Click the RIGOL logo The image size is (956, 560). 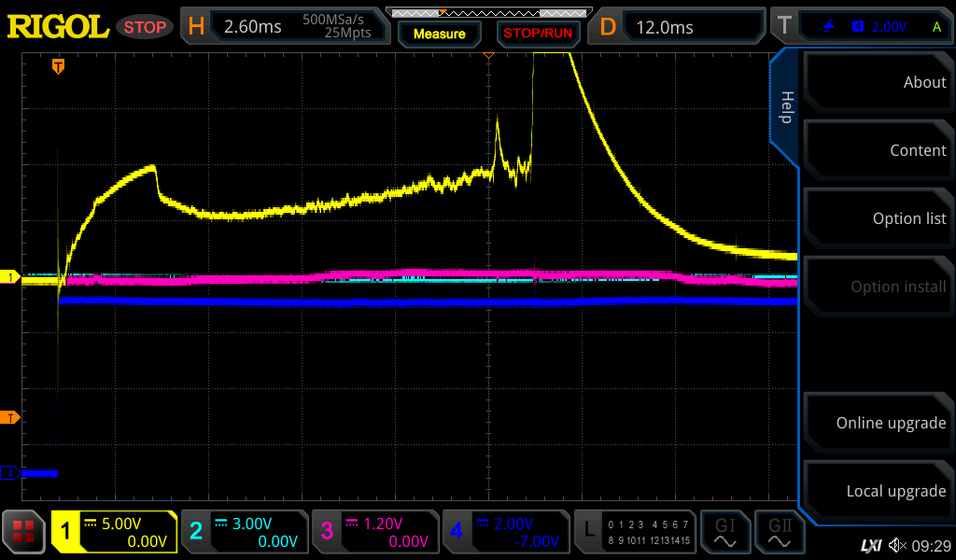pyautogui.click(x=58, y=27)
